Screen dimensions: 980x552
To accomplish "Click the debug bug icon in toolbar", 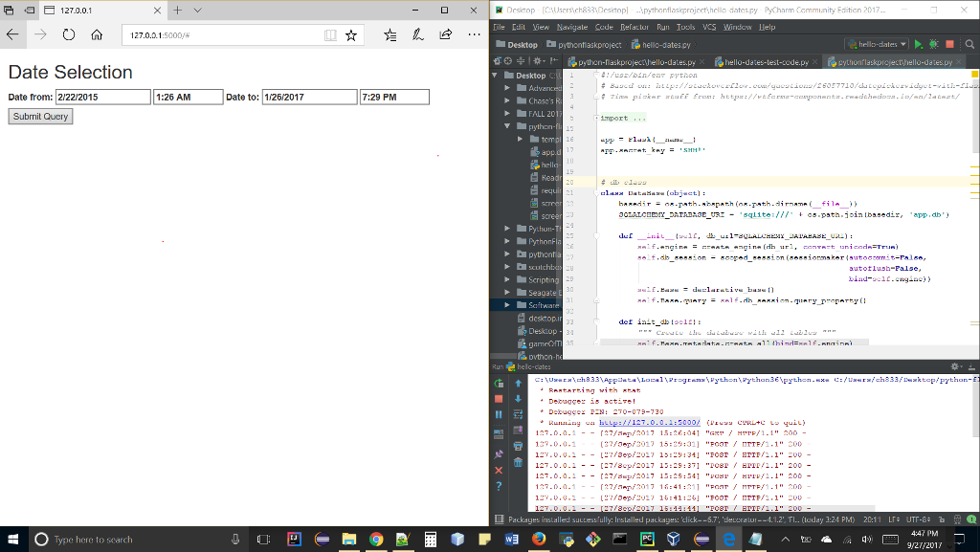I will (x=933, y=44).
